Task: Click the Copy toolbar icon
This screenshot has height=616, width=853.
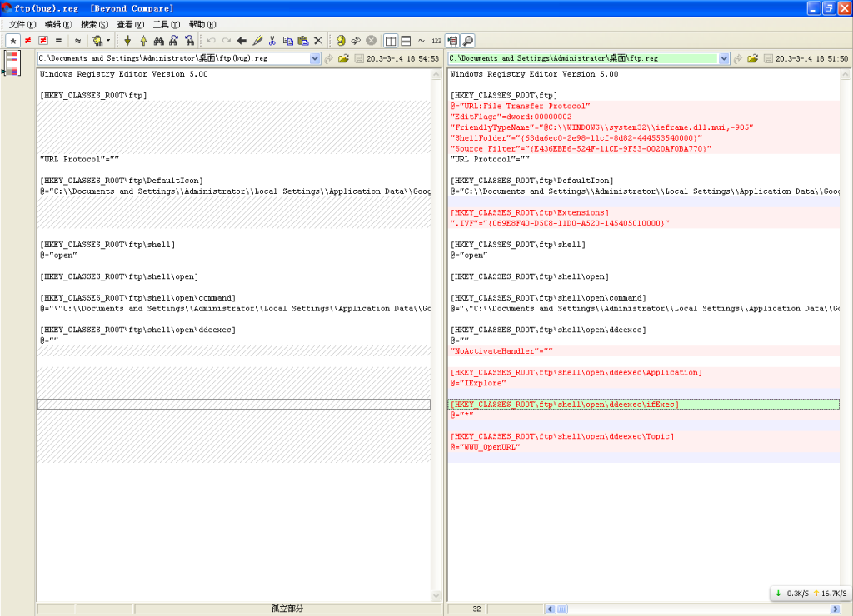Action: coord(287,40)
